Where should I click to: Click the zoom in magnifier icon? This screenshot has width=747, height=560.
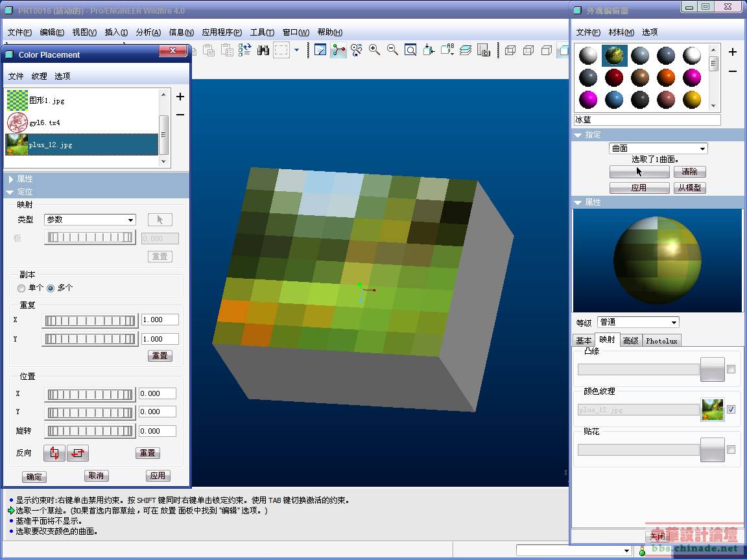point(374,50)
